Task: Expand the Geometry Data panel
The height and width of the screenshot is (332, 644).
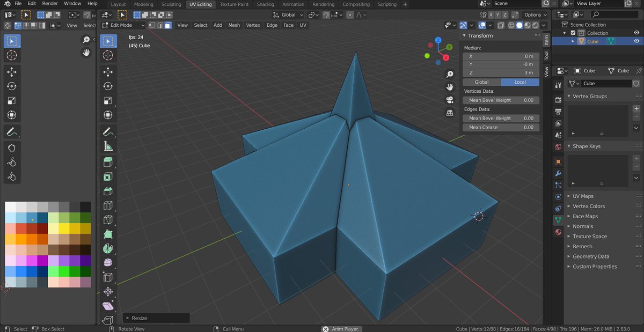Action: click(x=590, y=256)
